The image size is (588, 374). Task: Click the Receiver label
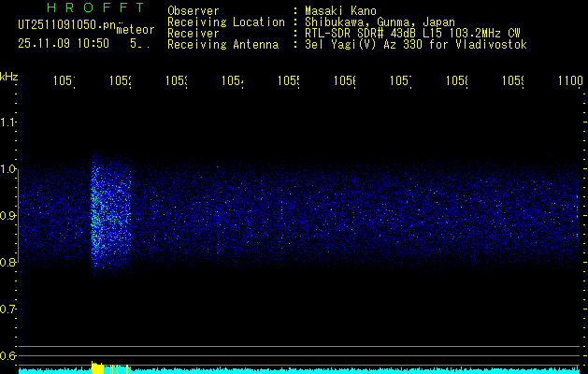click(194, 34)
